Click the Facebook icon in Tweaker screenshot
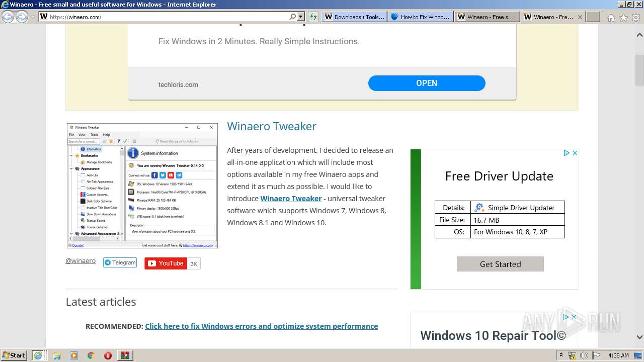The width and height of the screenshot is (644, 362). [154, 175]
